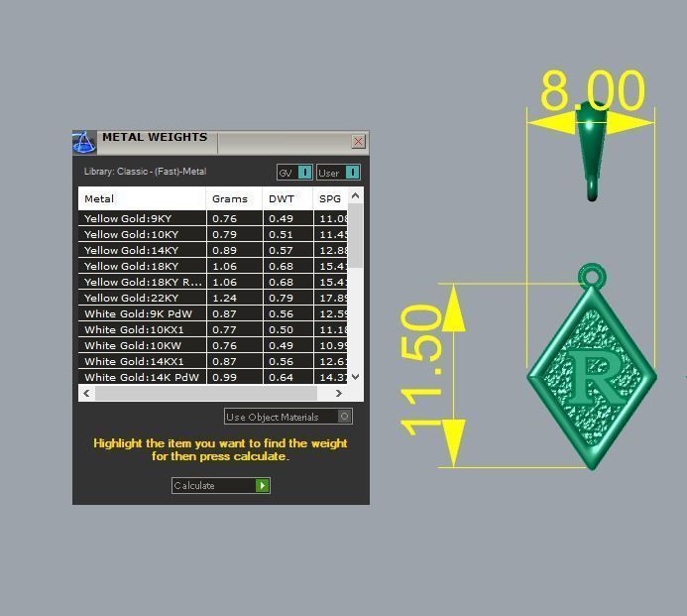Click the metal list scroll down arrow
This screenshot has height=616, width=687.
click(x=355, y=377)
